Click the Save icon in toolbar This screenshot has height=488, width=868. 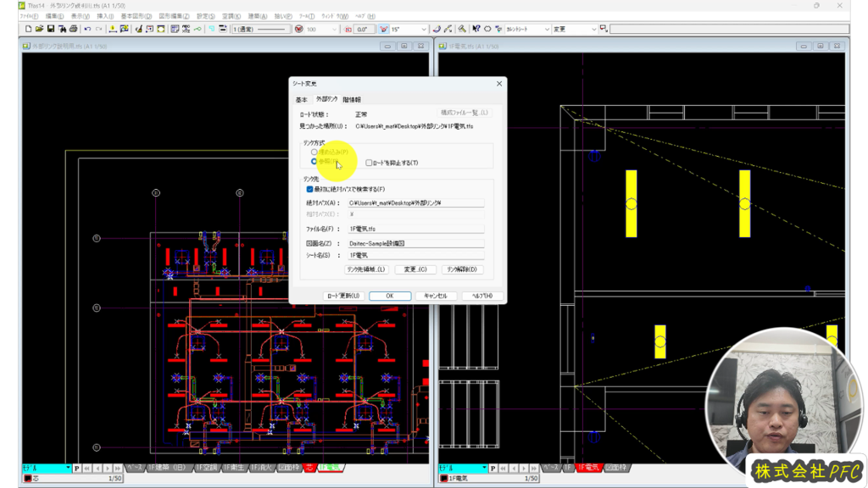[50, 29]
